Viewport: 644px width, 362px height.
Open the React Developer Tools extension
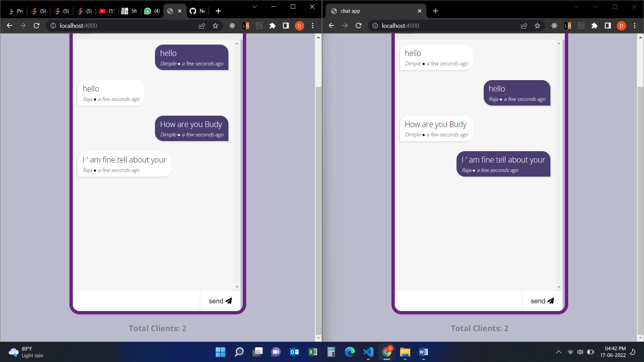(232, 25)
